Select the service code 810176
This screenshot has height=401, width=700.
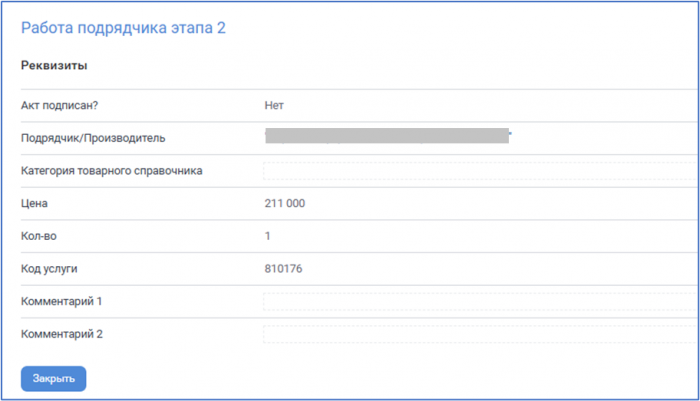pyautogui.click(x=283, y=269)
